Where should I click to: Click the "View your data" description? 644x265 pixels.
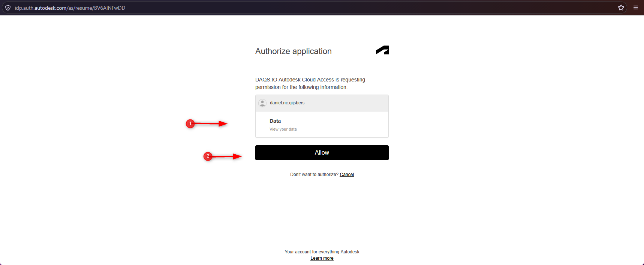[283, 129]
